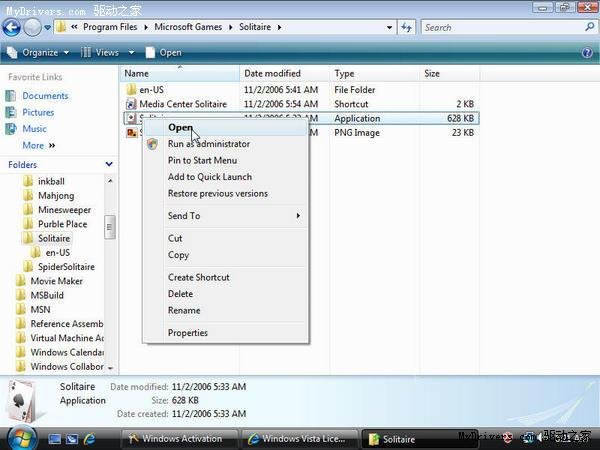Image resolution: width=600 pixels, height=450 pixels.
Task: Sort by the Type column header
Action: tap(374, 73)
